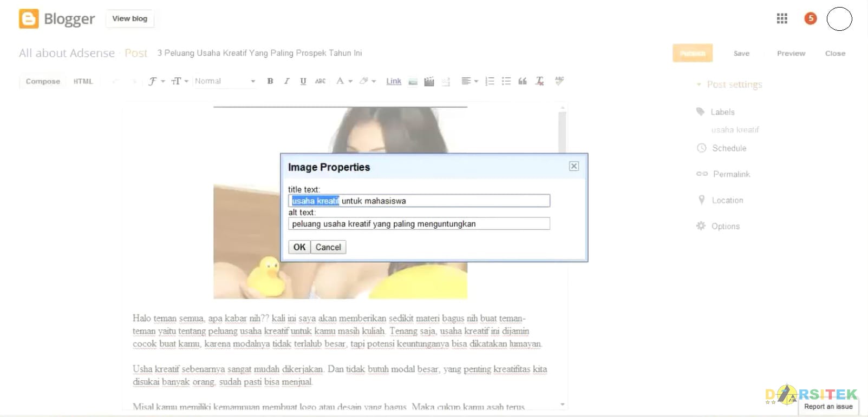Close the post editor
This screenshot has height=417, width=868.
click(835, 53)
